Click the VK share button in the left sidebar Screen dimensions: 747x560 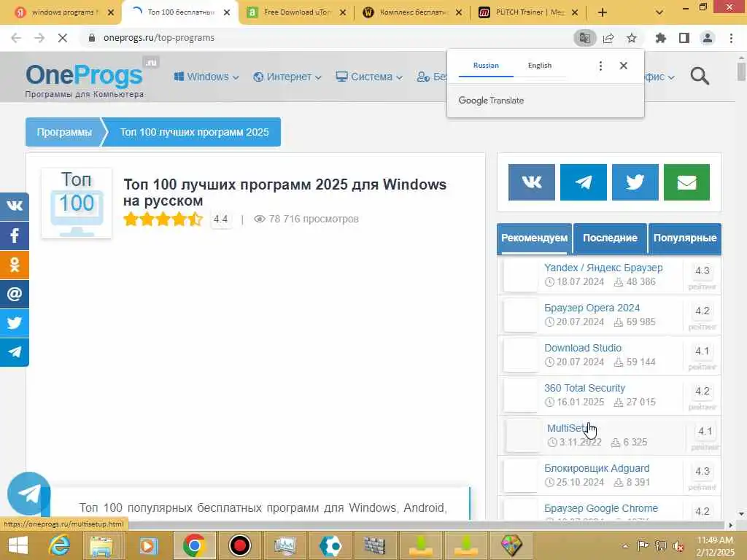pyautogui.click(x=15, y=206)
